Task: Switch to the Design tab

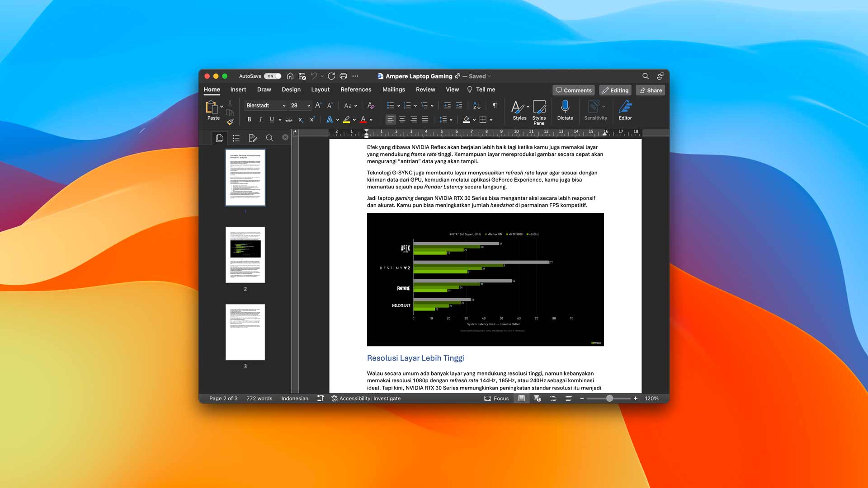Action: pos(291,89)
